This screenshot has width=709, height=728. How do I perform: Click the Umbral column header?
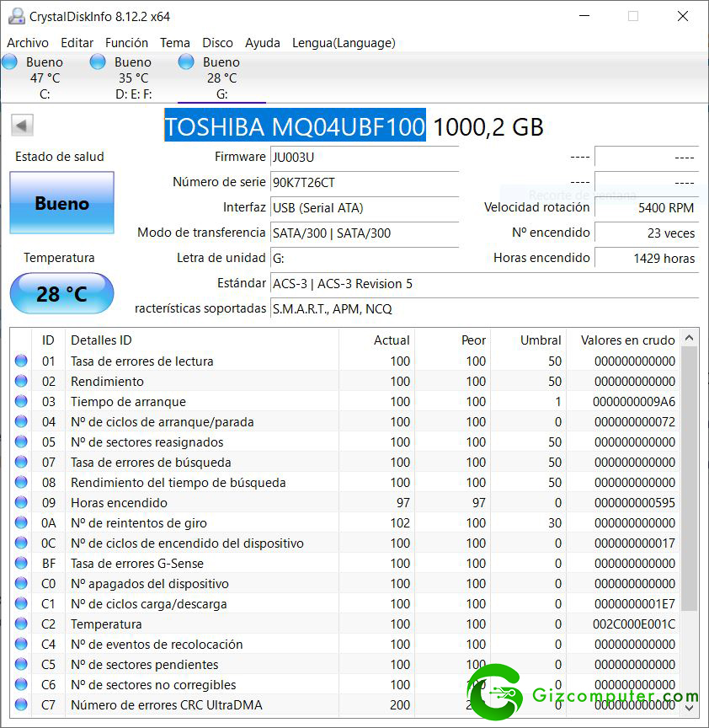coord(529,340)
